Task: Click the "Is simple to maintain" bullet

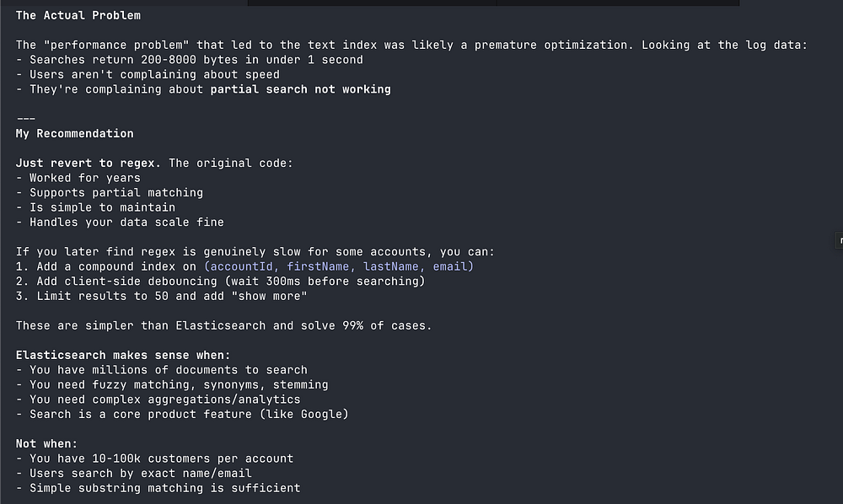Action: pyautogui.click(x=102, y=207)
